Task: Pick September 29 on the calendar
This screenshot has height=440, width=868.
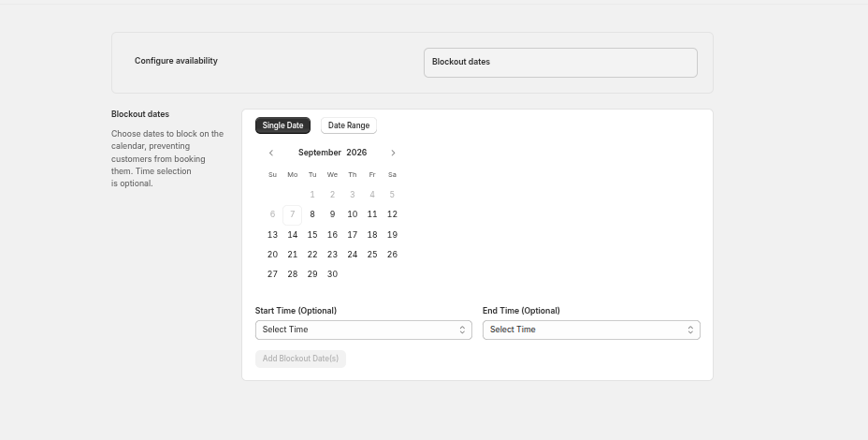Action: tap(312, 274)
